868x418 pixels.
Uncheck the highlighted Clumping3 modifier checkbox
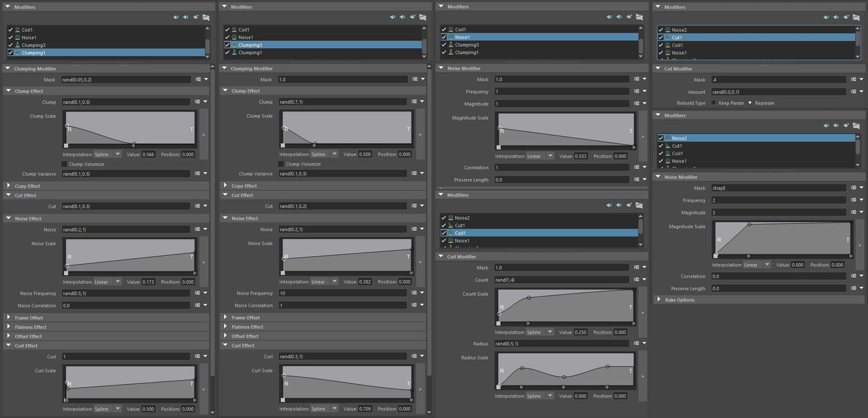(227, 45)
